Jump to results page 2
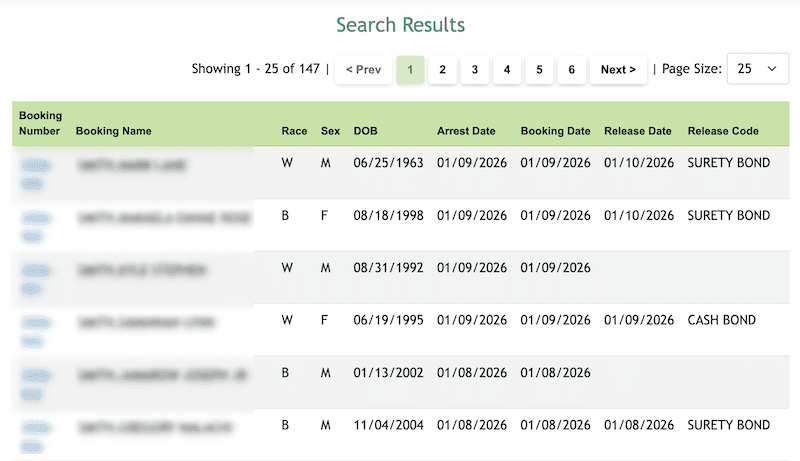 tap(442, 69)
